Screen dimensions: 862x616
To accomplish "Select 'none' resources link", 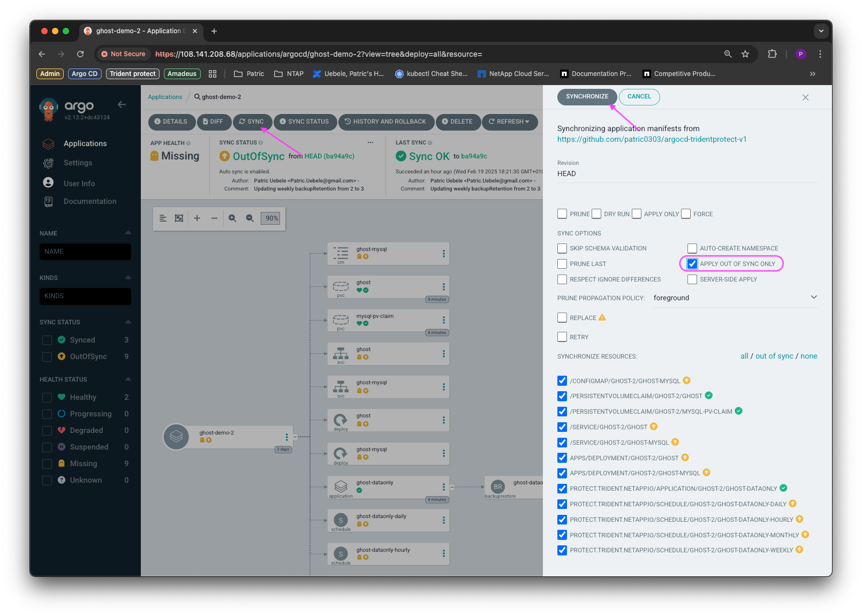I will 809,356.
